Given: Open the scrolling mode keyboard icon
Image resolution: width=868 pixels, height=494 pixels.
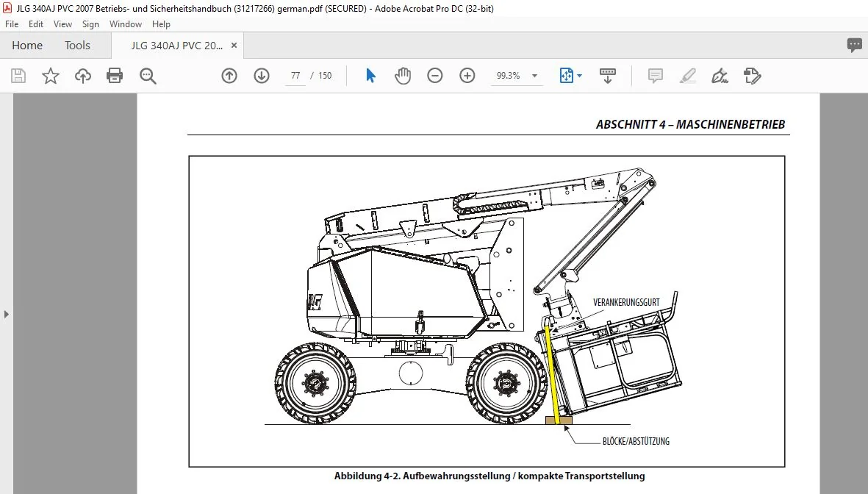Looking at the screenshot, I should [x=607, y=76].
